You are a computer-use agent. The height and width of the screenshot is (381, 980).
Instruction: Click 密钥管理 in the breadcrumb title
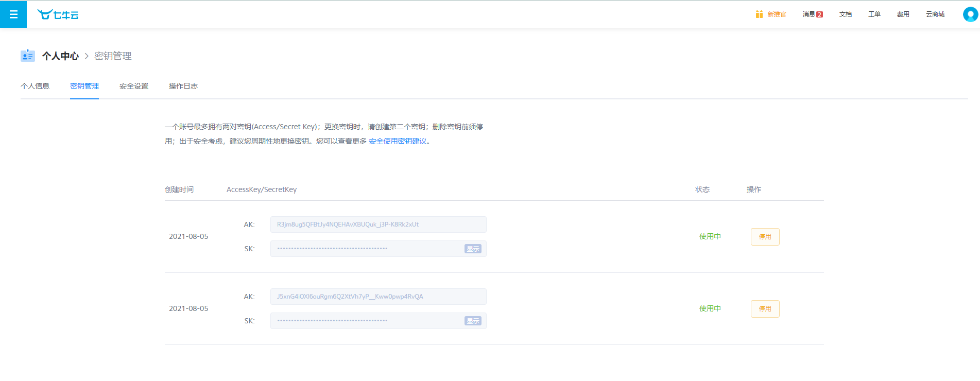pos(113,56)
